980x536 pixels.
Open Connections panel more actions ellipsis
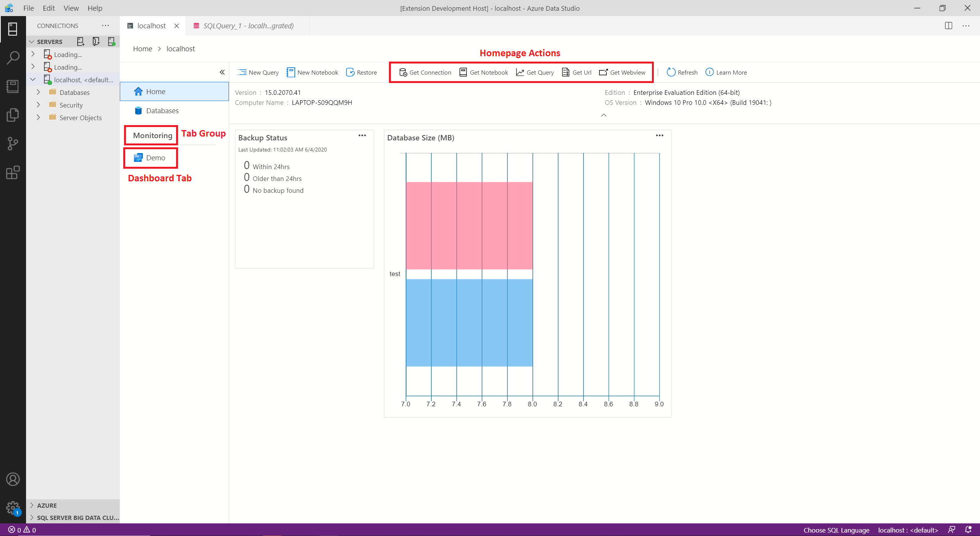click(x=105, y=26)
